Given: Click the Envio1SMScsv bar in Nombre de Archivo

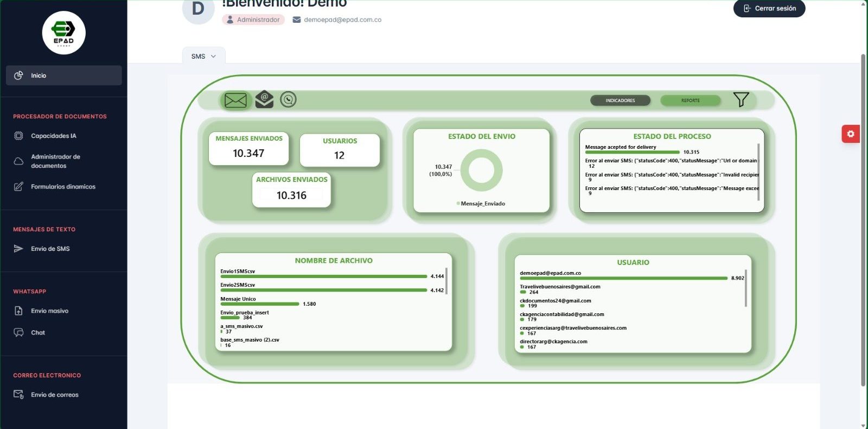Looking at the screenshot, I should (323, 276).
